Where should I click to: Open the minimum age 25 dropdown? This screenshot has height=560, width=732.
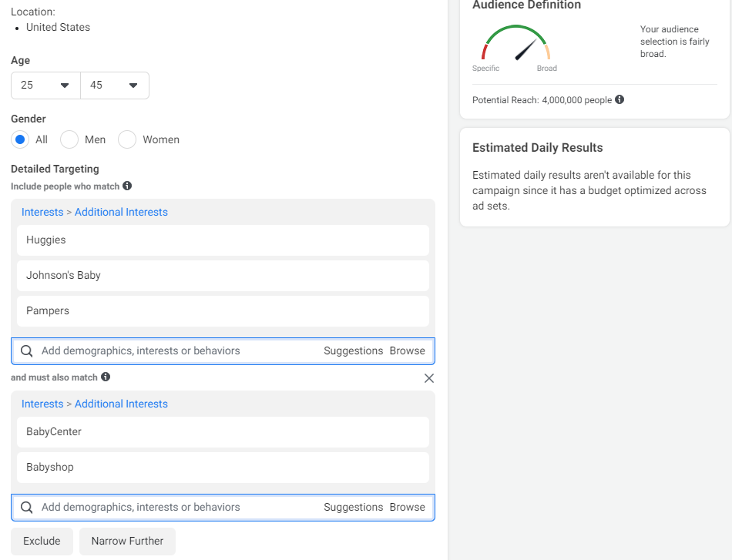[45, 86]
